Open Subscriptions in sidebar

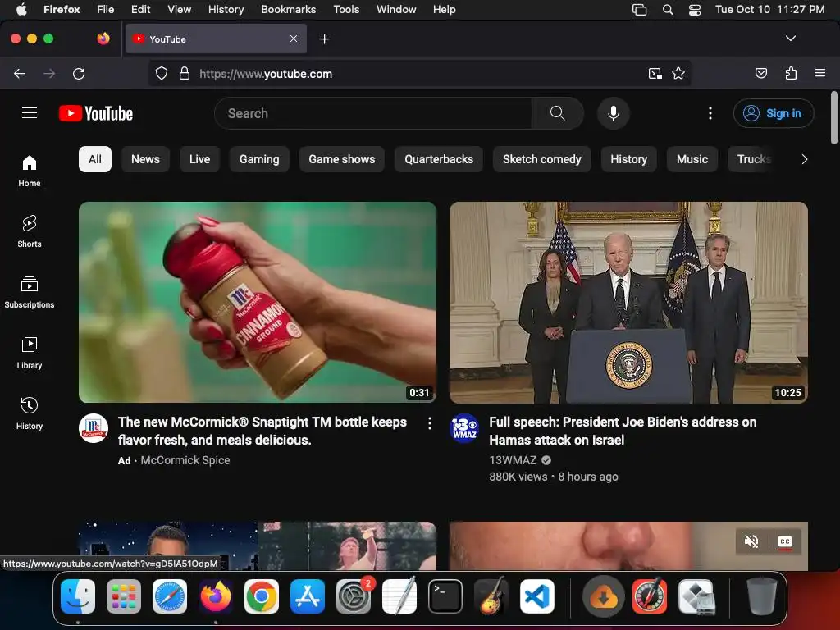coord(30,292)
